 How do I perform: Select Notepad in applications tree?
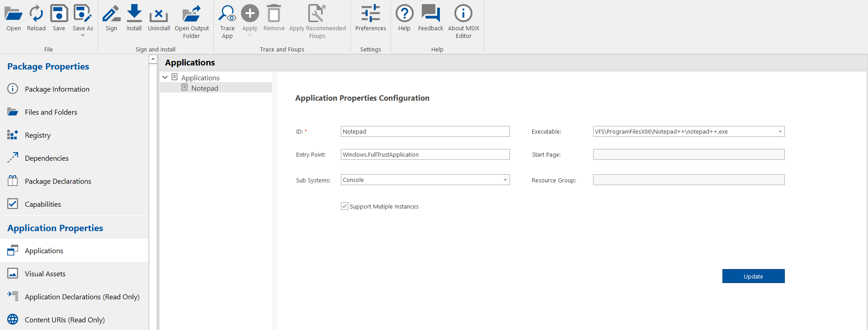point(204,88)
